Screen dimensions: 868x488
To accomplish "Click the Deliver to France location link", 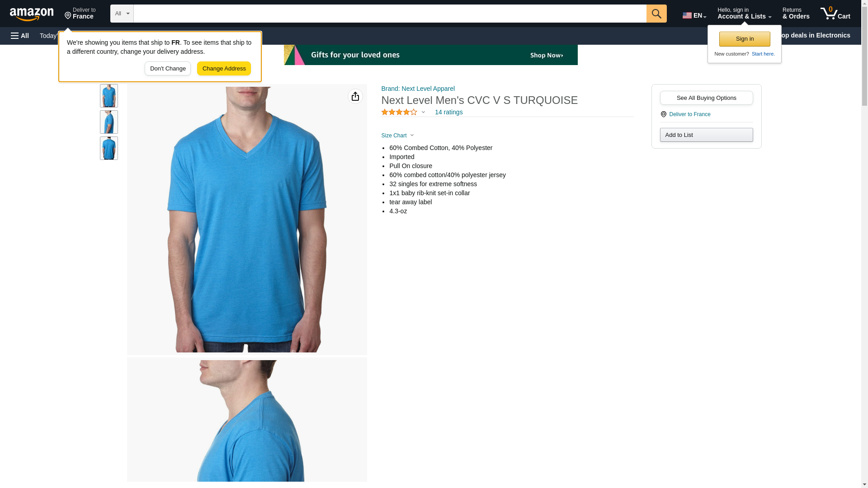I will [689, 114].
